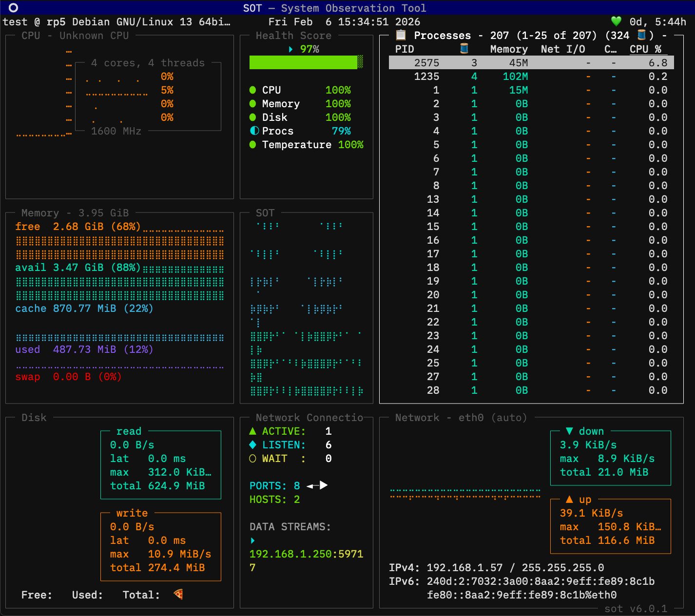Click the IPv6 address 240d:2:7032:3a00:8aa2:9eff:fe89:8c1b
Image resolution: width=695 pixels, height=616 pixels.
click(541, 581)
